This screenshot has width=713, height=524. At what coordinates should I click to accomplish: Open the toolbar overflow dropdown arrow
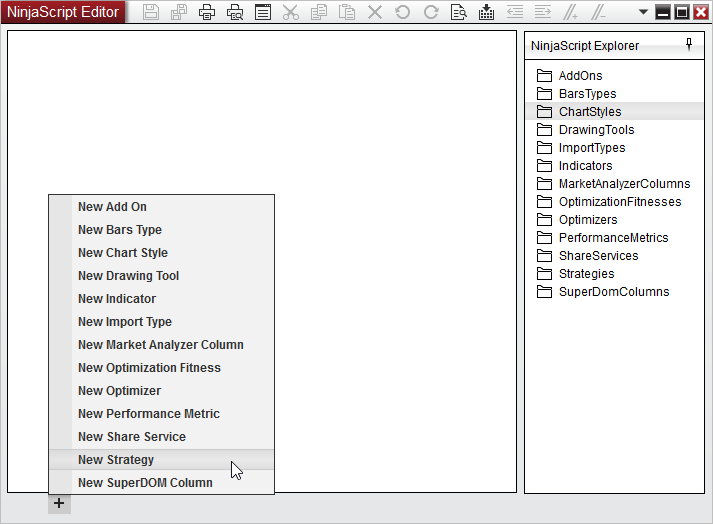(x=643, y=13)
